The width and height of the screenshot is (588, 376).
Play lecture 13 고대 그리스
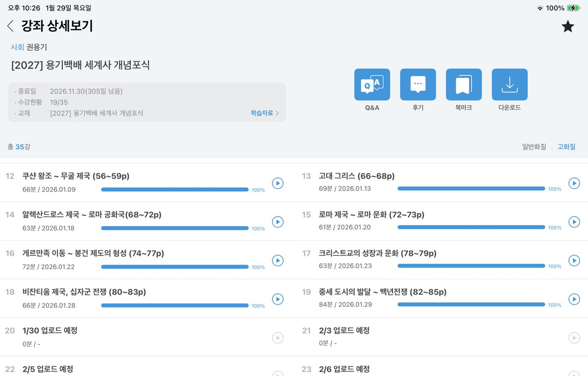574,183
